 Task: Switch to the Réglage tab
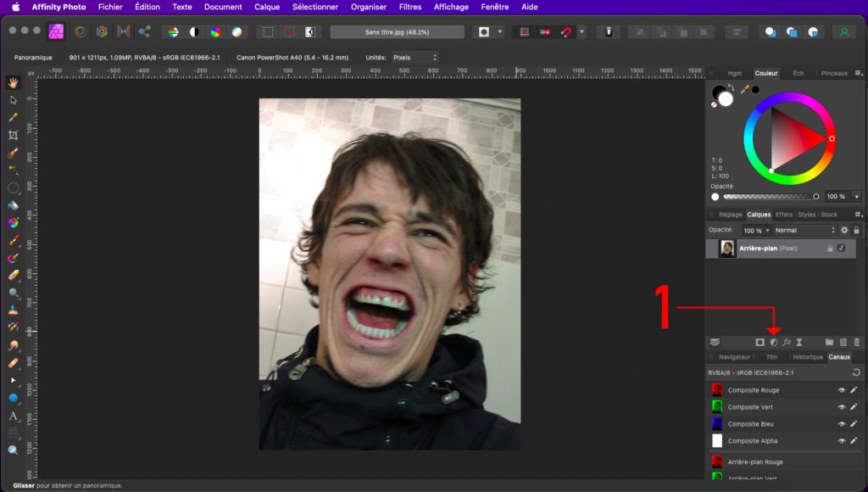[730, 215]
